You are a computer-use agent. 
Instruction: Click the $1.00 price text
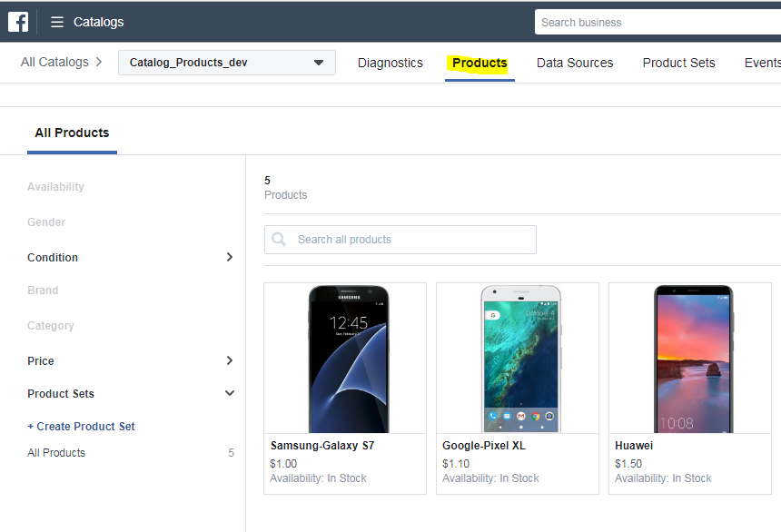coord(283,464)
